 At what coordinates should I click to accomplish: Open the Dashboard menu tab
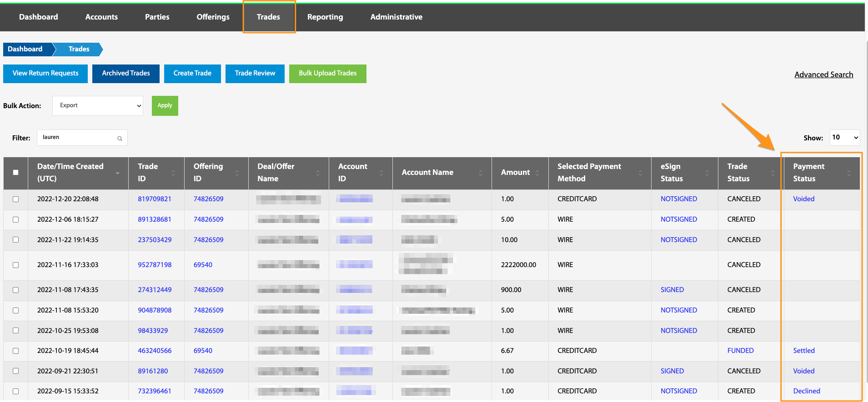39,17
